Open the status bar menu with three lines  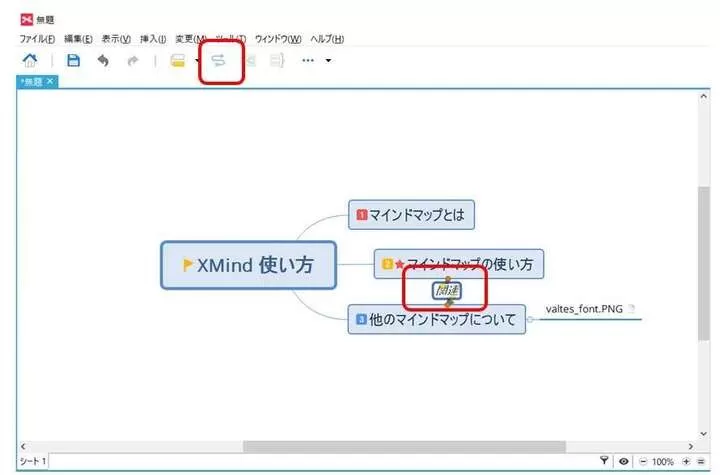point(702,461)
